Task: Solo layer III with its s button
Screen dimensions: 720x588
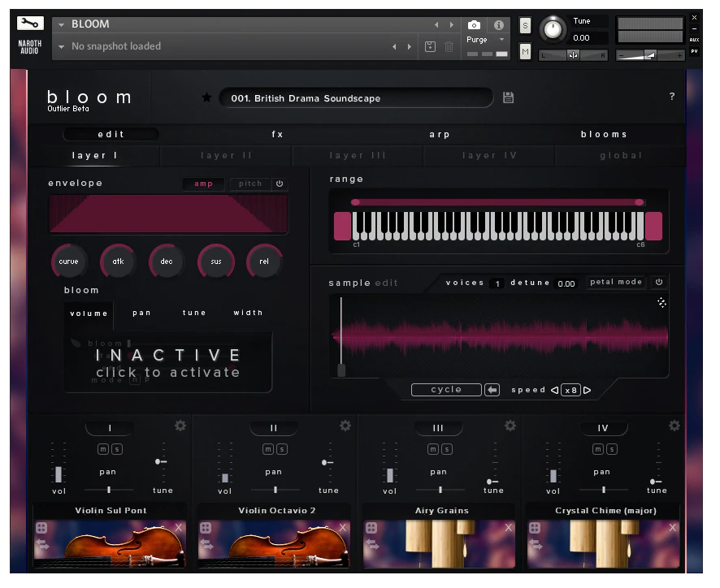Action: point(446,449)
